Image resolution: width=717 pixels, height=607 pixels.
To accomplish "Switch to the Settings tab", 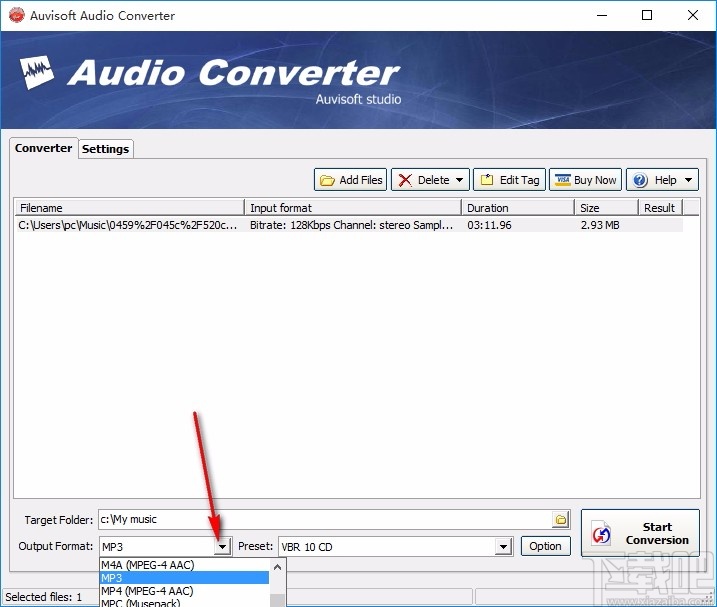I will pyautogui.click(x=106, y=149).
